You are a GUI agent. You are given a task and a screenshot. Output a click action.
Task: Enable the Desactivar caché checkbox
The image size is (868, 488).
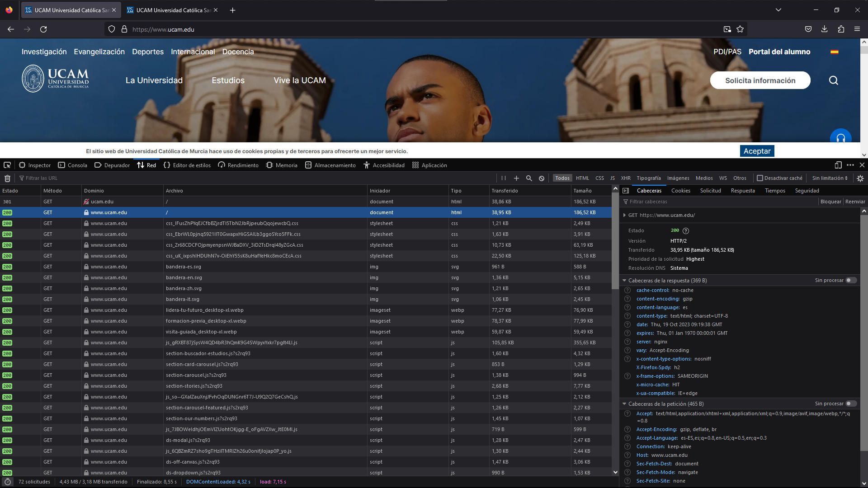(760, 178)
